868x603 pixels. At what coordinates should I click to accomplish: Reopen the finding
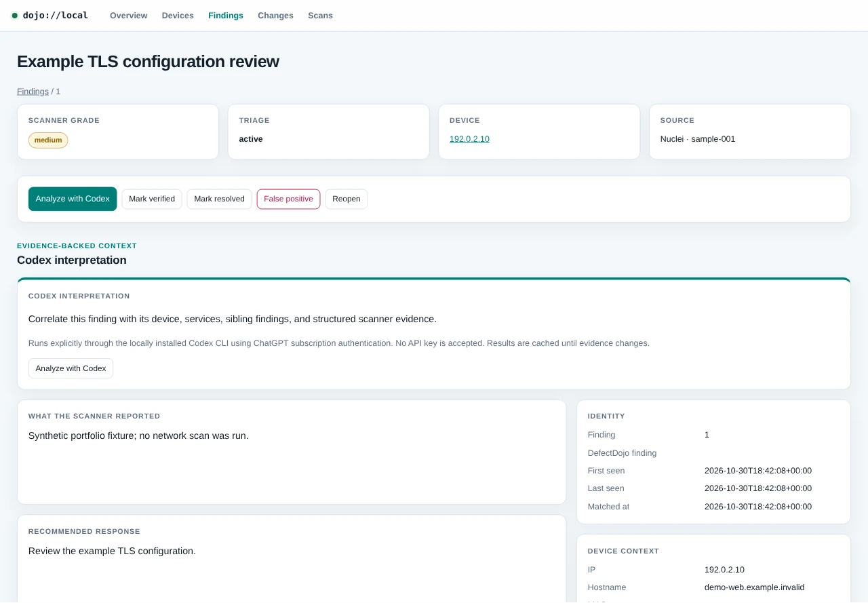pos(347,199)
